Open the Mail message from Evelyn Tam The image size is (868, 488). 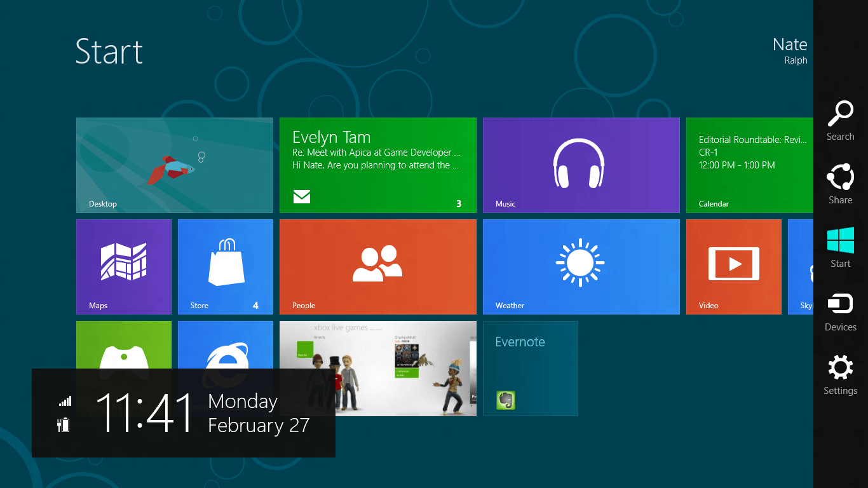(x=377, y=165)
